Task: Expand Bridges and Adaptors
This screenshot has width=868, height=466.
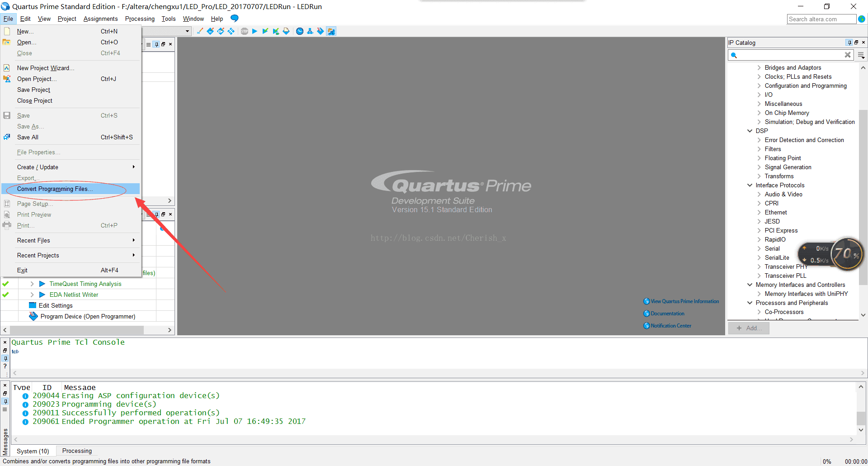Action: [759, 67]
